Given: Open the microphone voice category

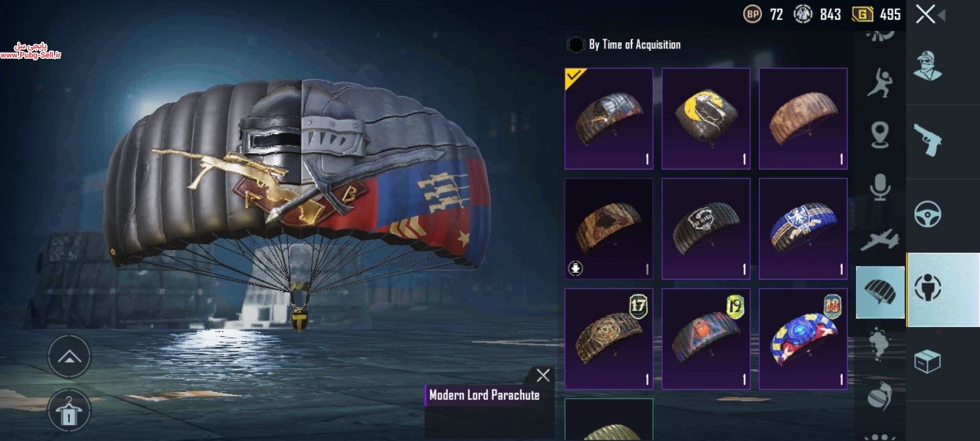Looking at the screenshot, I should (880, 187).
